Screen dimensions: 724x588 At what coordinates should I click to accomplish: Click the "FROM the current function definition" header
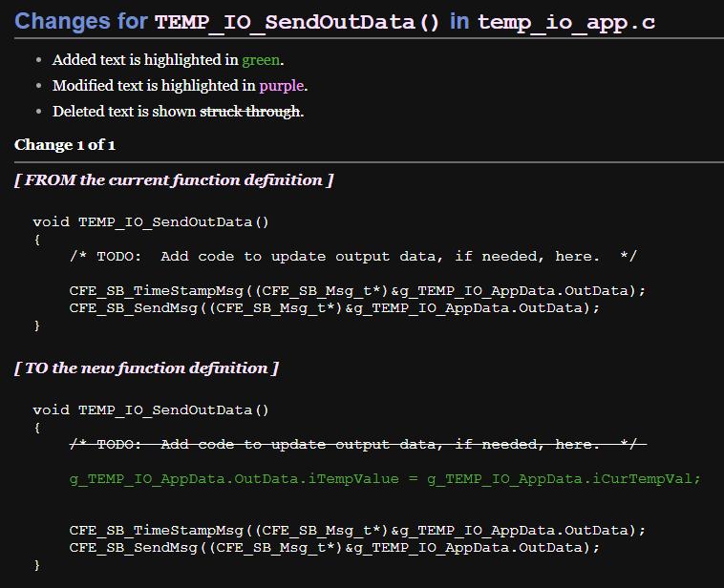[174, 179]
